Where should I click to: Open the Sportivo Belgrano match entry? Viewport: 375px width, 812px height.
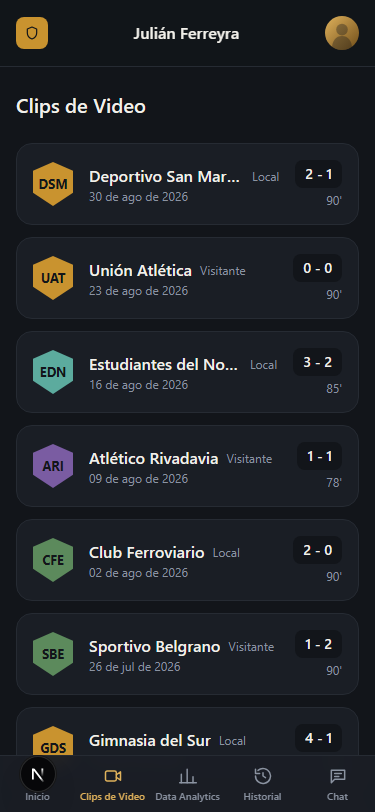coord(188,654)
